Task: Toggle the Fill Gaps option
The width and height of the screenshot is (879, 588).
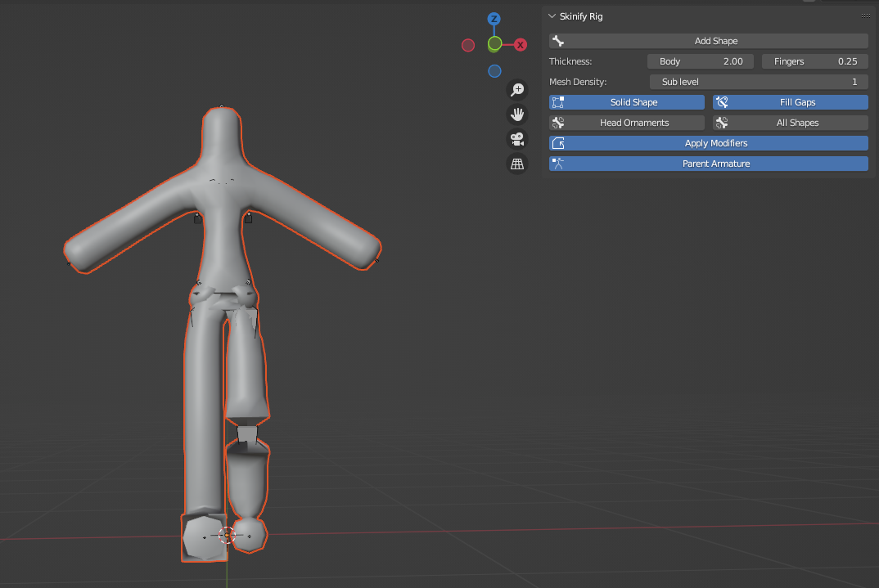Action: click(791, 102)
